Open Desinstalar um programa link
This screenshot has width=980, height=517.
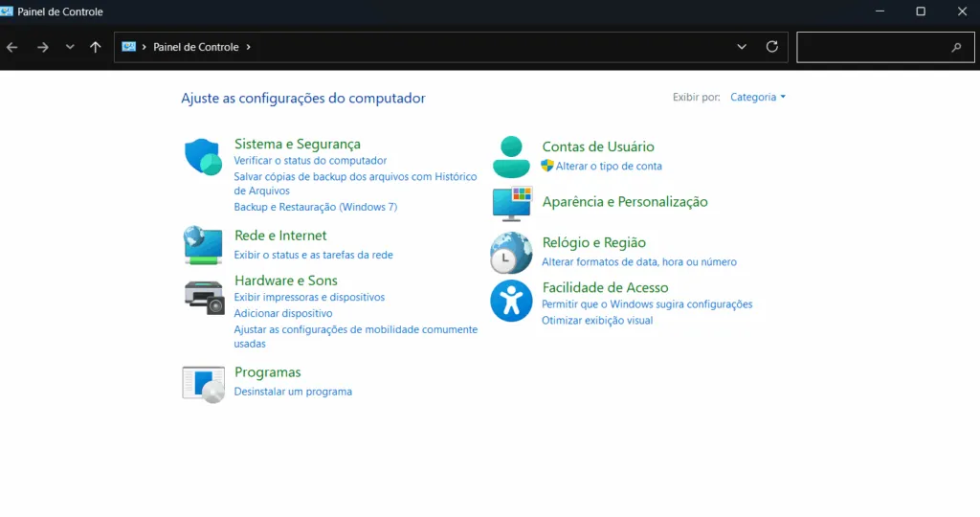(293, 392)
